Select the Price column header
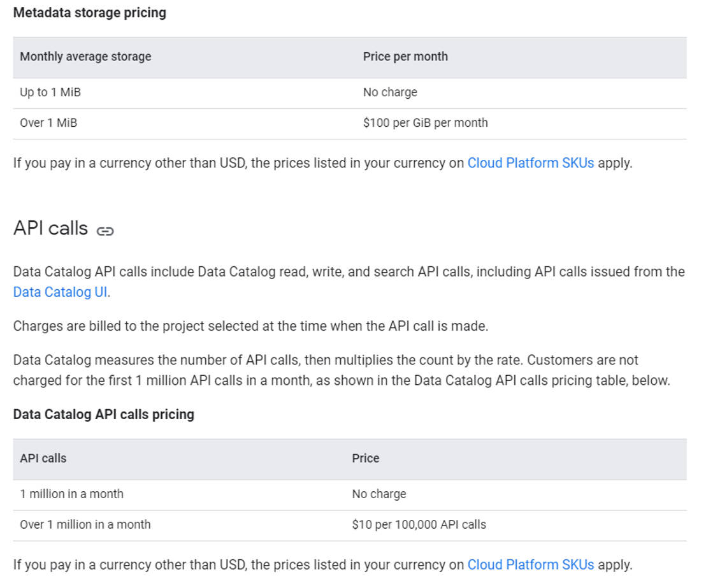Image resolution: width=706 pixels, height=588 pixels. point(365,458)
